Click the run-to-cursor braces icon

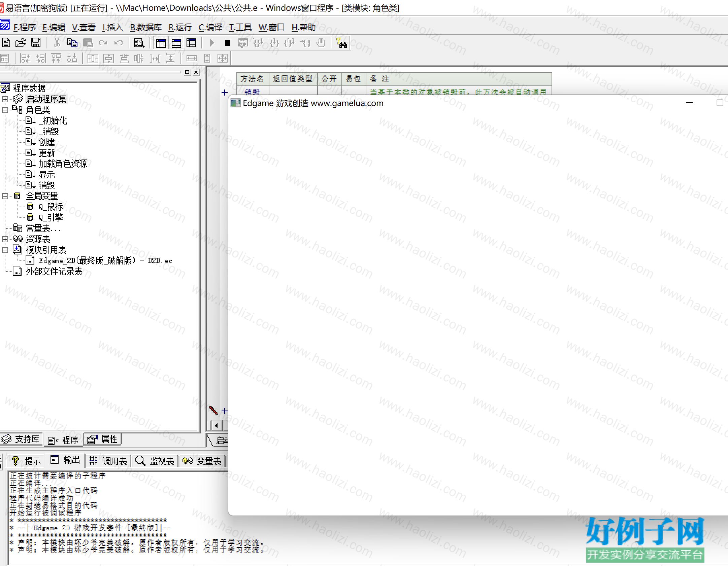(x=305, y=43)
